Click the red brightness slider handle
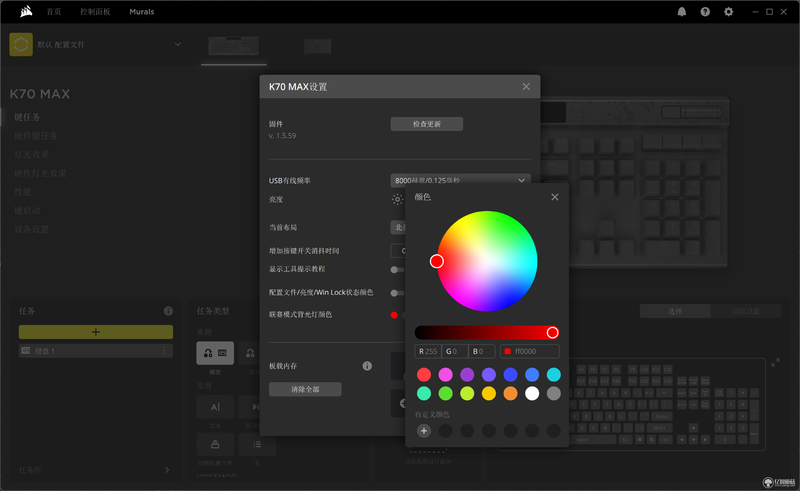800x491 pixels. (x=553, y=333)
